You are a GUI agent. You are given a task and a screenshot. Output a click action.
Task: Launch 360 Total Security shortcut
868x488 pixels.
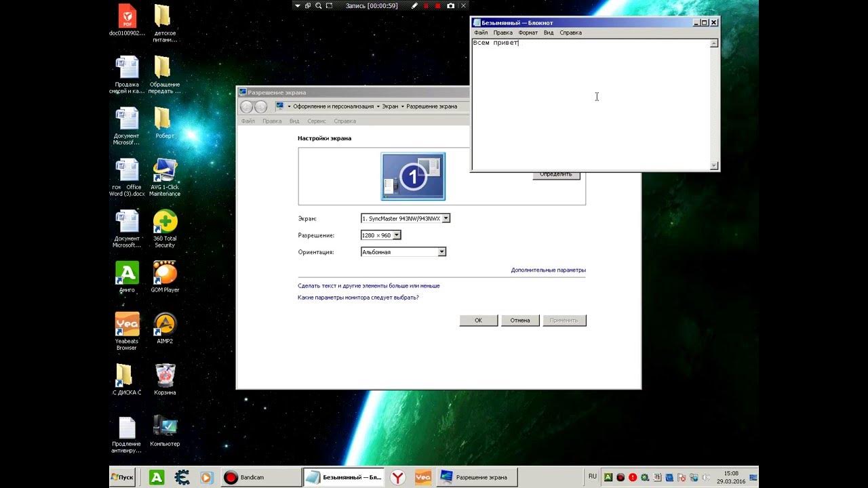click(165, 229)
